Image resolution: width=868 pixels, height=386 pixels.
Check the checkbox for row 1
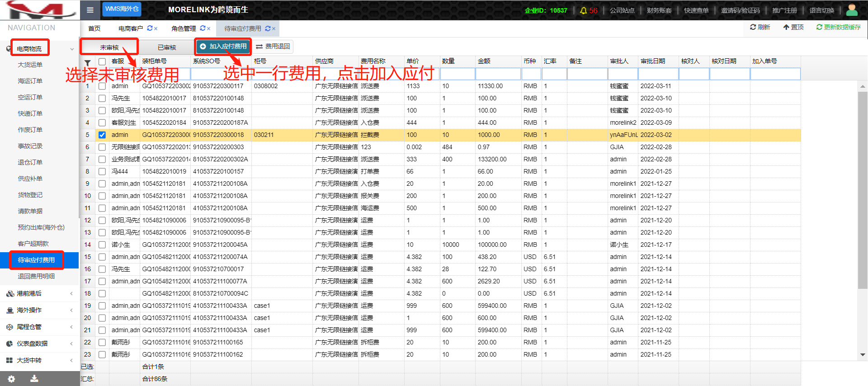coord(102,86)
